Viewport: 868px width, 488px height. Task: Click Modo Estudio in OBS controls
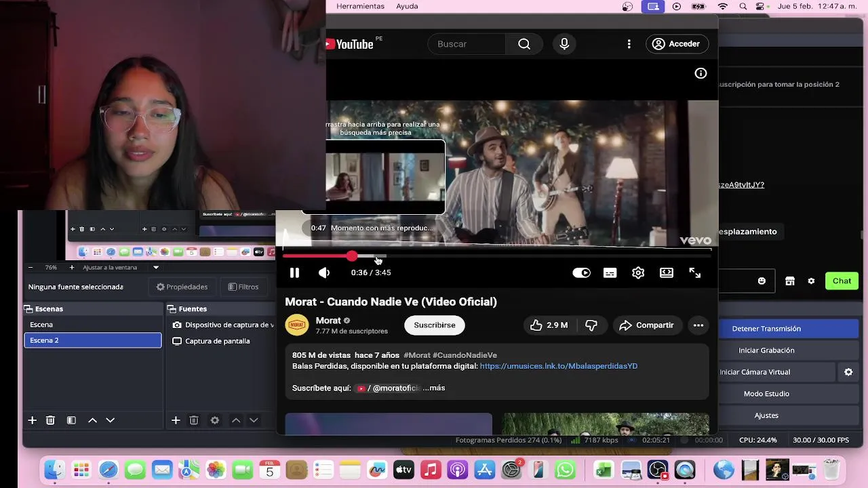[x=766, y=394]
